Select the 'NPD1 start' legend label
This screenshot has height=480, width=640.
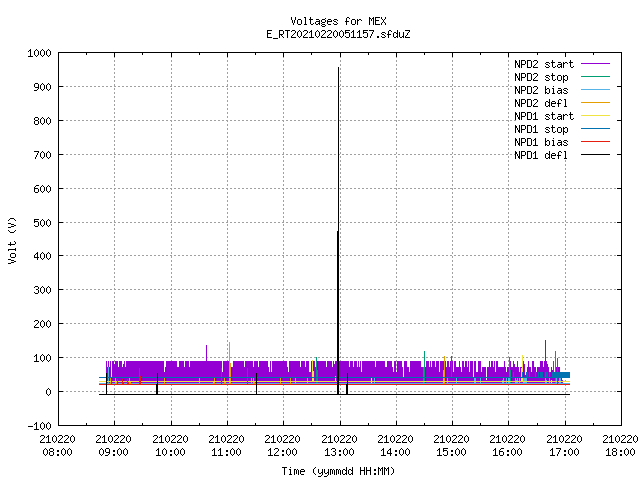[x=544, y=116]
